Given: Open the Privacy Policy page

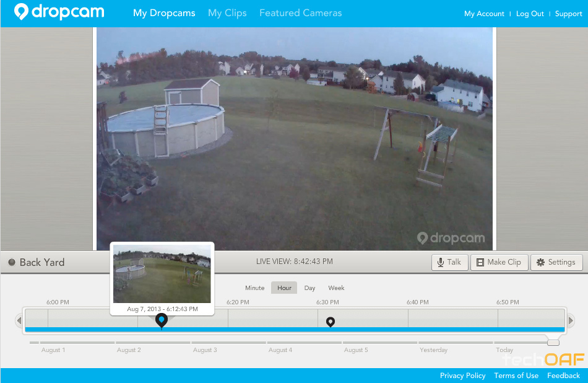Looking at the screenshot, I should 462,375.
